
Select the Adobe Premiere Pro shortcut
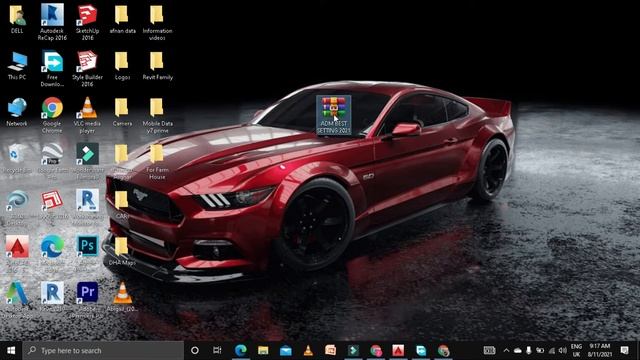point(87,300)
